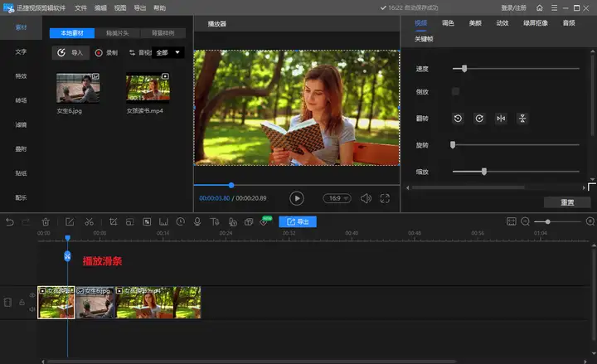Undo the last edit

click(10, 222)
